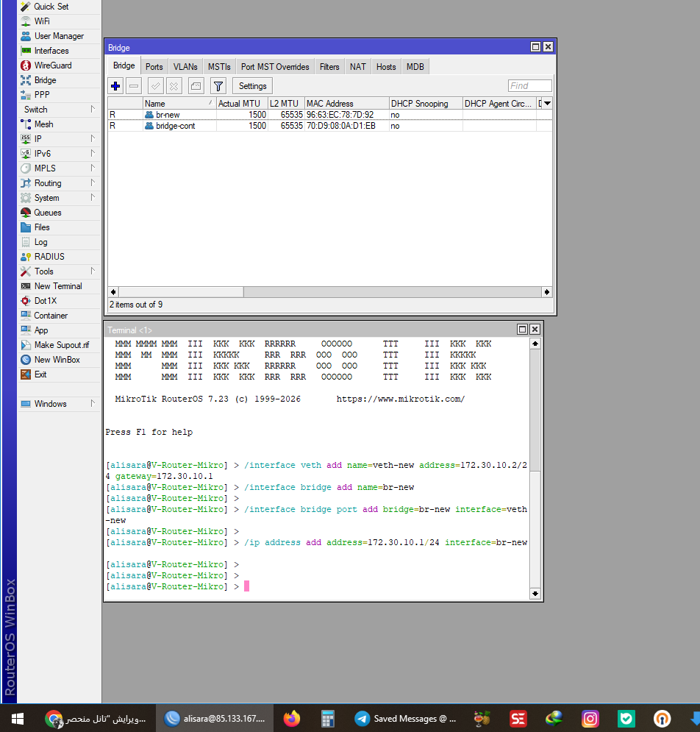700x732 pixels.
Task: Open User Manager in the sidebar
Action: [x=60, y=36]
